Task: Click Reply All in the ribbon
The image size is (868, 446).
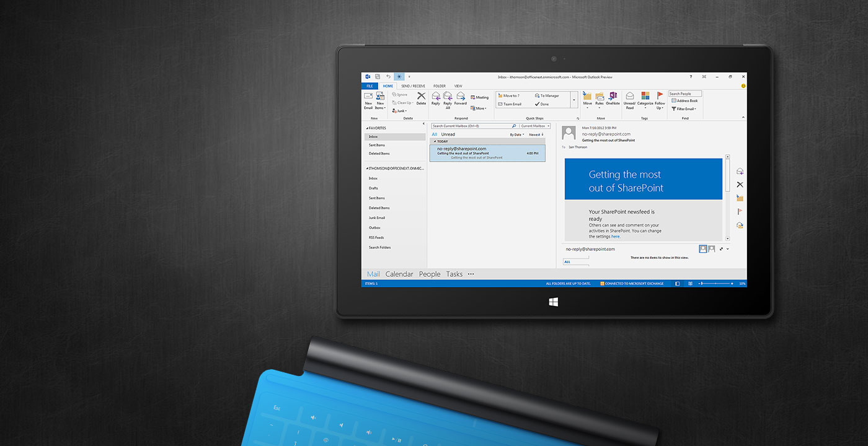Action: point(448,100)
